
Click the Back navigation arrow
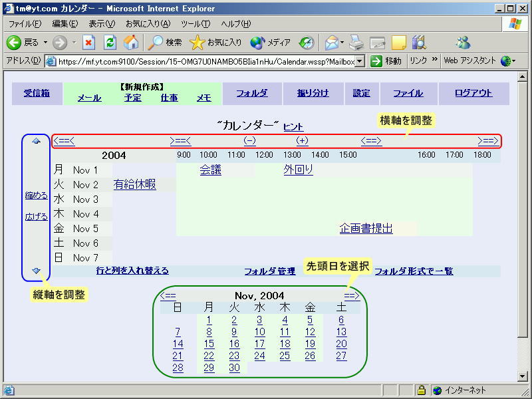(15, 43)
